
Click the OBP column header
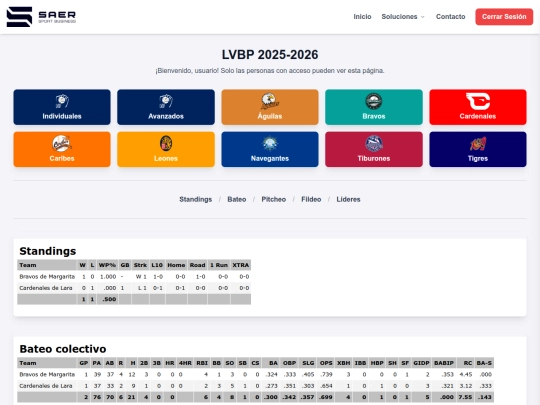(x=289, y=363)
